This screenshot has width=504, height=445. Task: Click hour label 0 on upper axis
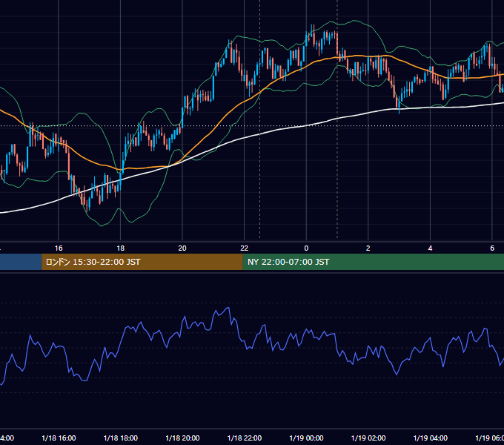[306, 248]
